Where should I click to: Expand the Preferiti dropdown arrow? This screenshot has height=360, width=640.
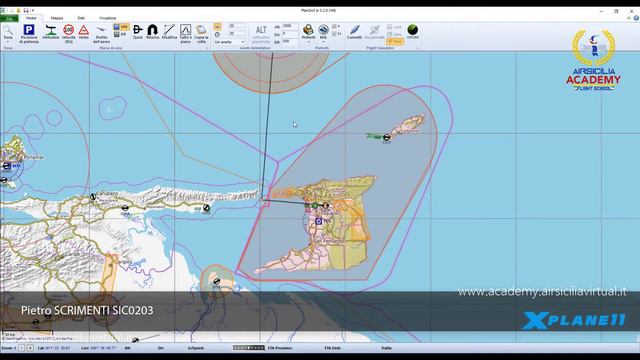(308, 42)
